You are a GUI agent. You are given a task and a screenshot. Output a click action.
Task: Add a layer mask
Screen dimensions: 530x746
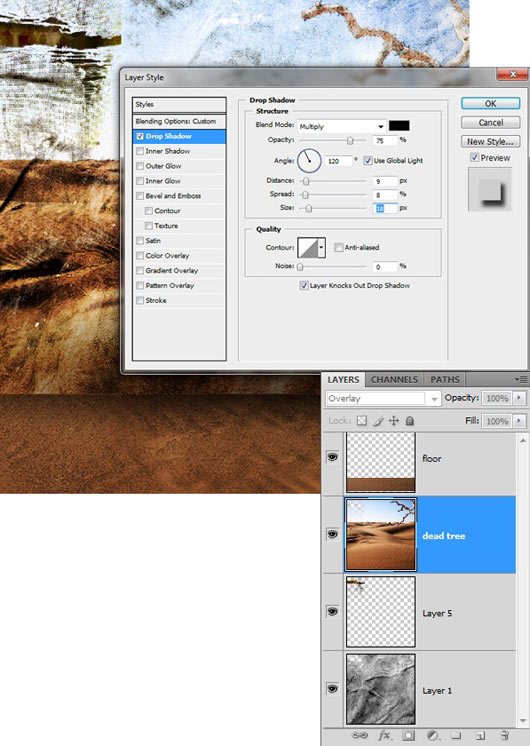click(x=408, y=735)
